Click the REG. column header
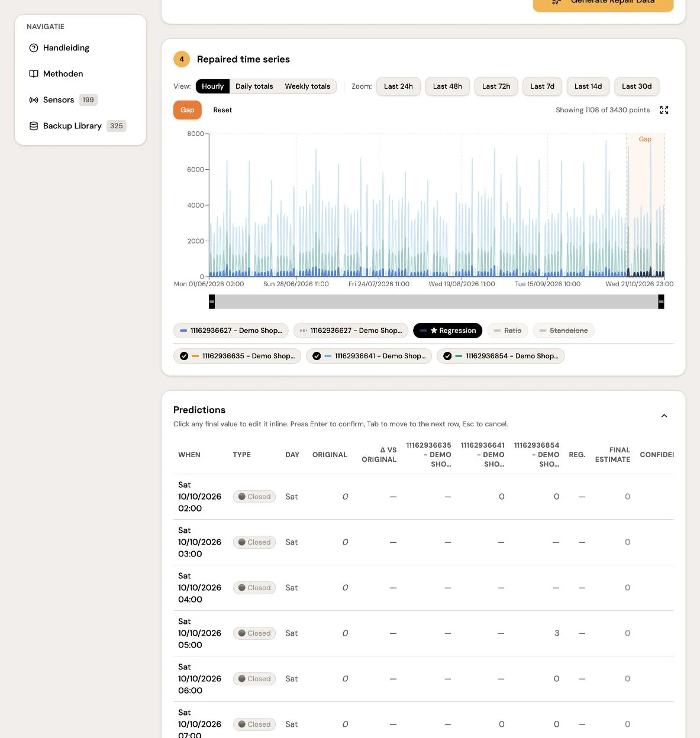This screenshot has height=738, width=700. (577, 455)
